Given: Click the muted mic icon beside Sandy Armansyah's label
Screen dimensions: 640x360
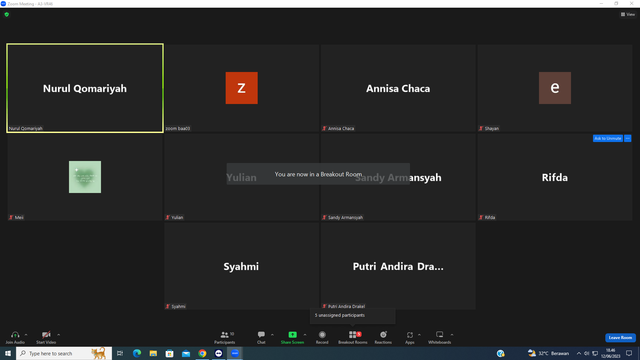Looking at the screenshot, I should coord(324,217).
